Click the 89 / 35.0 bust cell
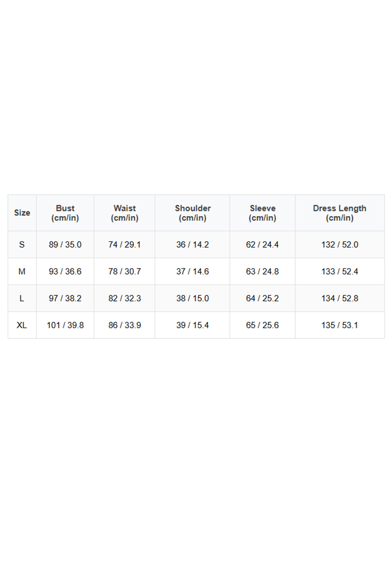The height and width of the screenshot is (588, 392). click(65, 245)
